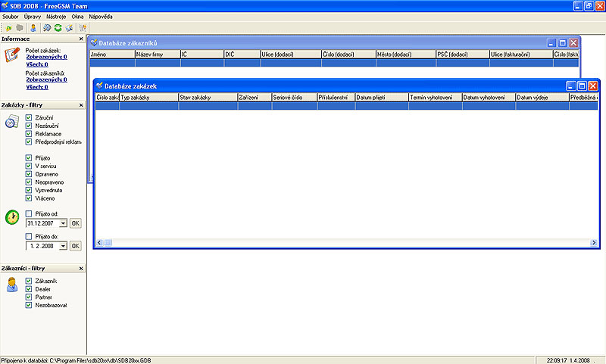Click Zobrazených link under Počet zakázek
This screenshot has height=364, width=606.
46,57
